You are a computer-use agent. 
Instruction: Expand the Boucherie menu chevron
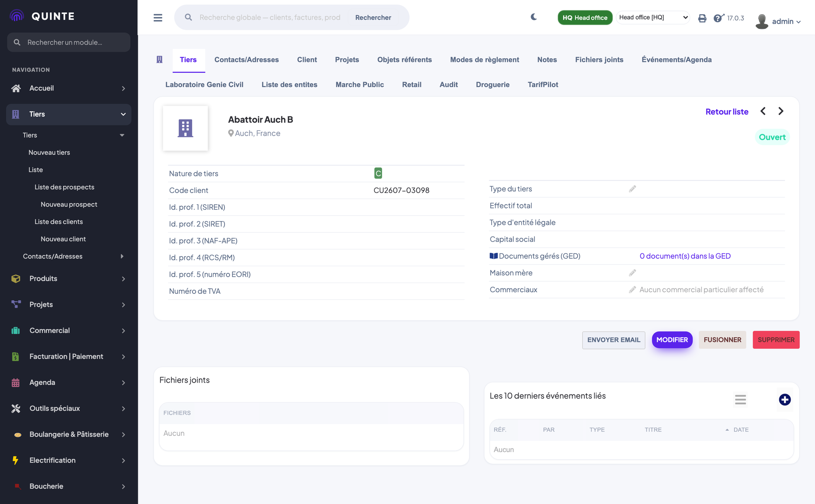tap(123, 486)
